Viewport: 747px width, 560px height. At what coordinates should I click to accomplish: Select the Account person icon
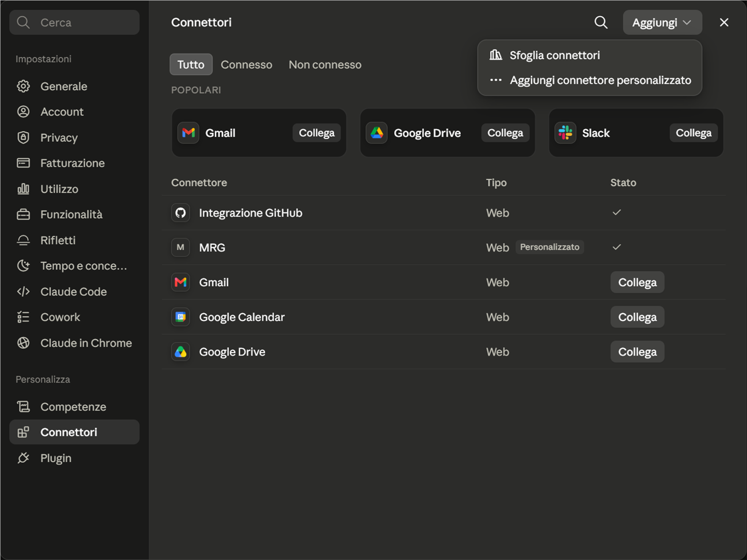(x=24, y=112)
